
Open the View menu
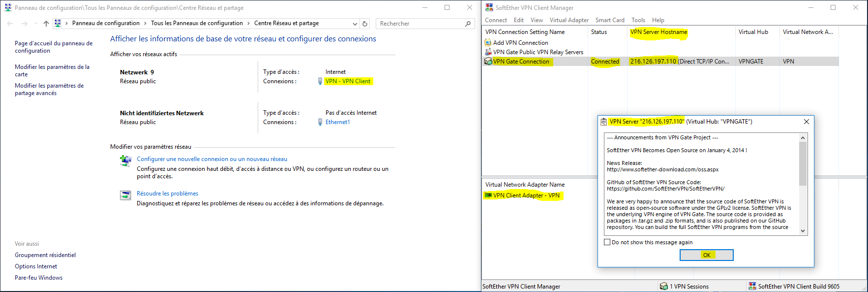pyautogui.click(x=537, y=20)
